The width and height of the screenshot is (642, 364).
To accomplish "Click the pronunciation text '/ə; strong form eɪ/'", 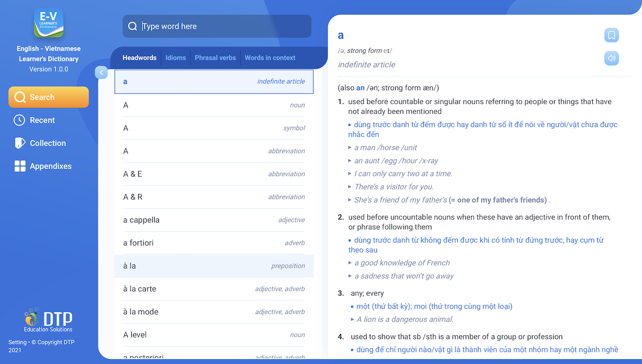I will (365, 51).
